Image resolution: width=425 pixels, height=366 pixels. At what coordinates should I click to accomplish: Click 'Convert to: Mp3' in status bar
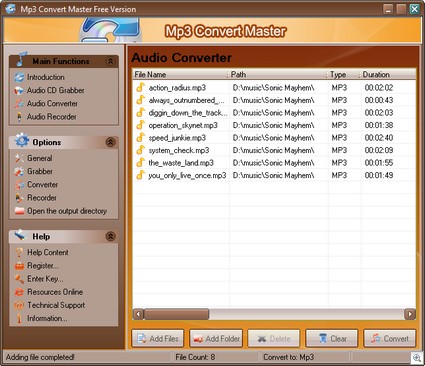289,357
